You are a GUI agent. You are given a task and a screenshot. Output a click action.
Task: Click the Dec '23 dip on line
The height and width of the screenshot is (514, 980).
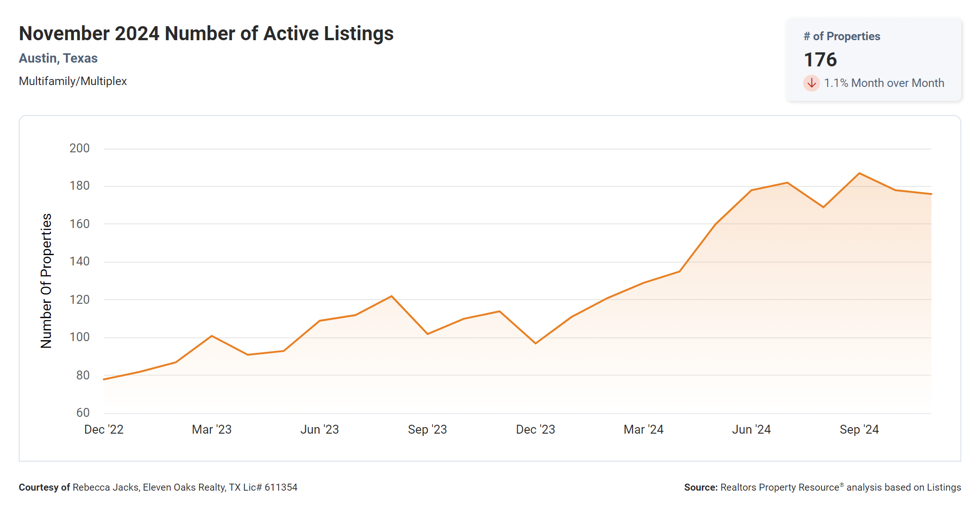pyautogui.click(x=535, y=343)
